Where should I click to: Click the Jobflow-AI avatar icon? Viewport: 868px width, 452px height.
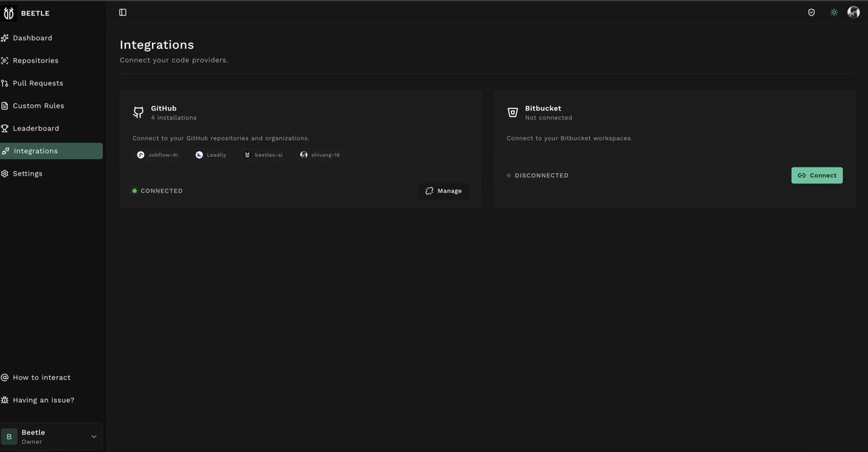pos(141,155)
